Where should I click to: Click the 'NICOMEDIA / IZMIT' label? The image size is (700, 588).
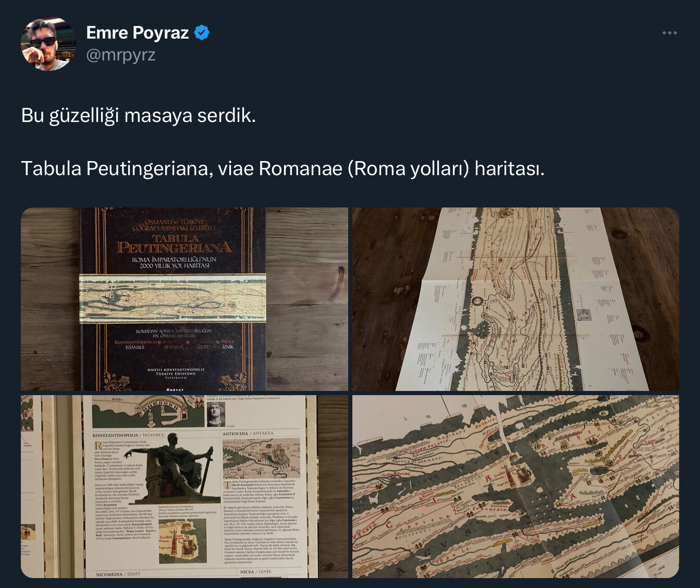118,574
